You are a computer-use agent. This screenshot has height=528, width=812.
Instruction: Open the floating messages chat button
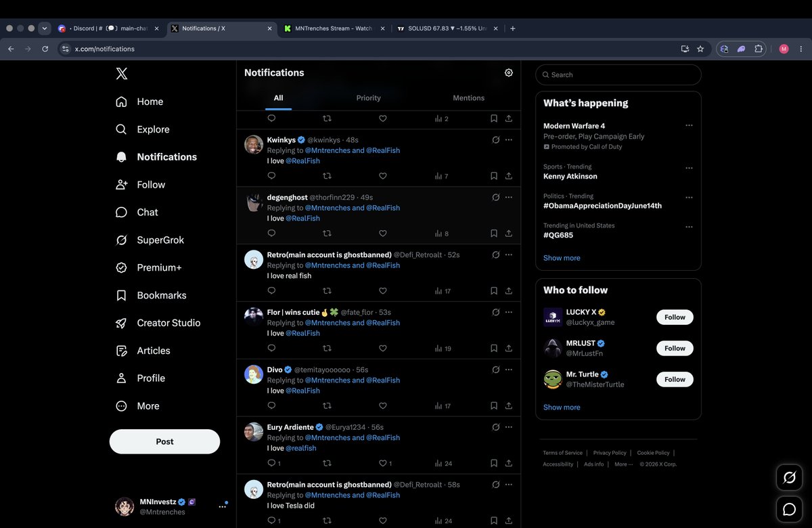click(x=789, y=509)
